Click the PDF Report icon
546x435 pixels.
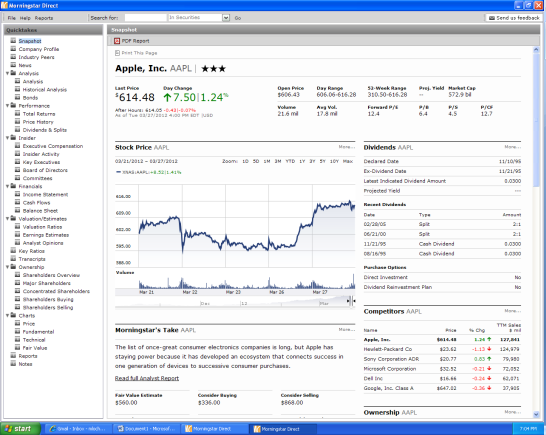[x=117, y=41]
